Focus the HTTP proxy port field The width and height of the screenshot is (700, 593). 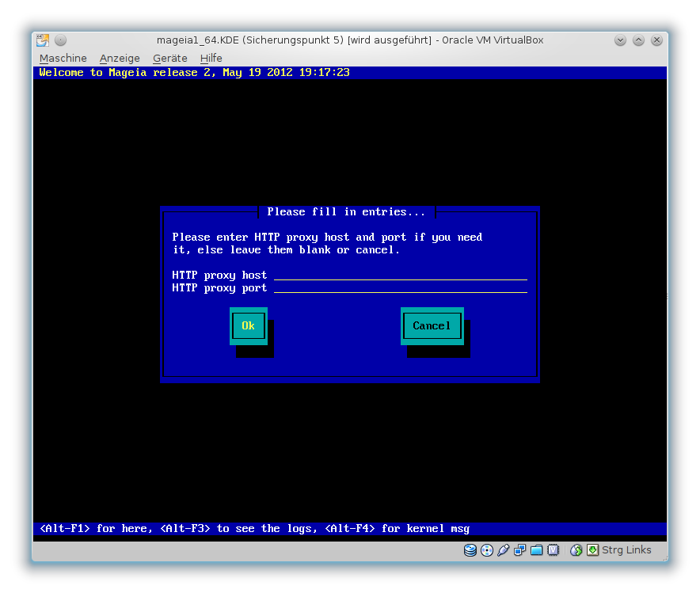click(x=400, y=287)
